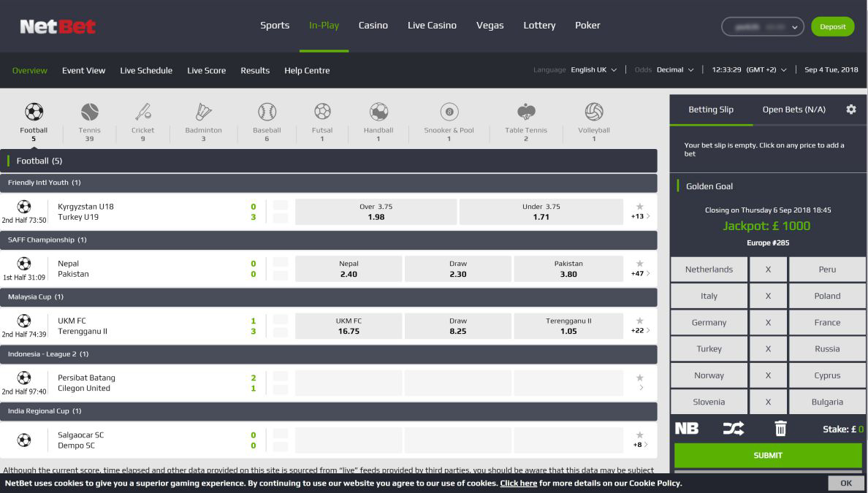Bet on Terengganu II at 1.05
The width and height of the screenshot is (868, 493).
coord(568,326)
